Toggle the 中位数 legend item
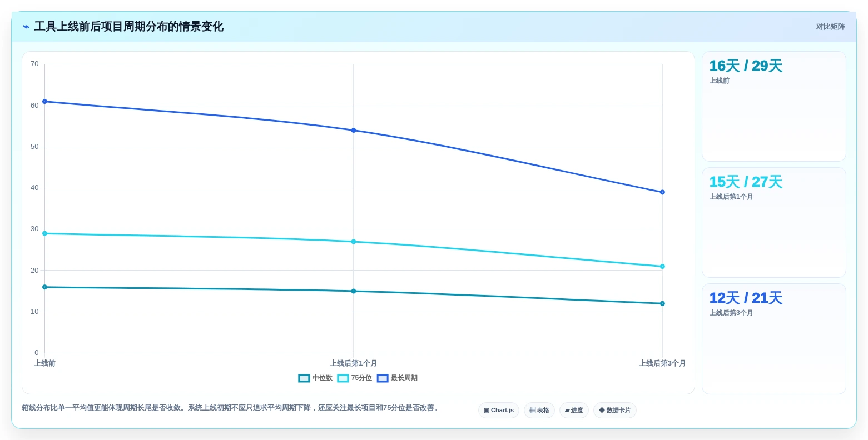This screenshot has height=440, width=868. (x=315, y=378)
